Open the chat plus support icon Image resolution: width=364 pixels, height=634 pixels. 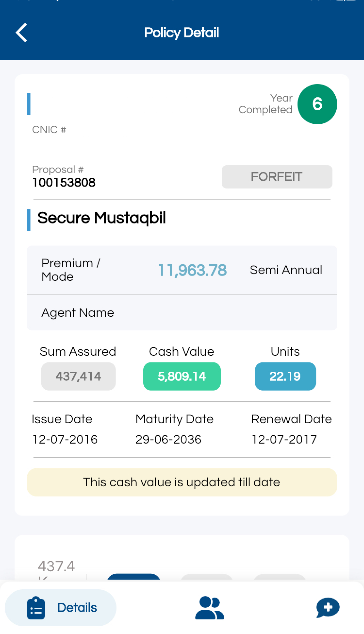click(x=328, y=608)
